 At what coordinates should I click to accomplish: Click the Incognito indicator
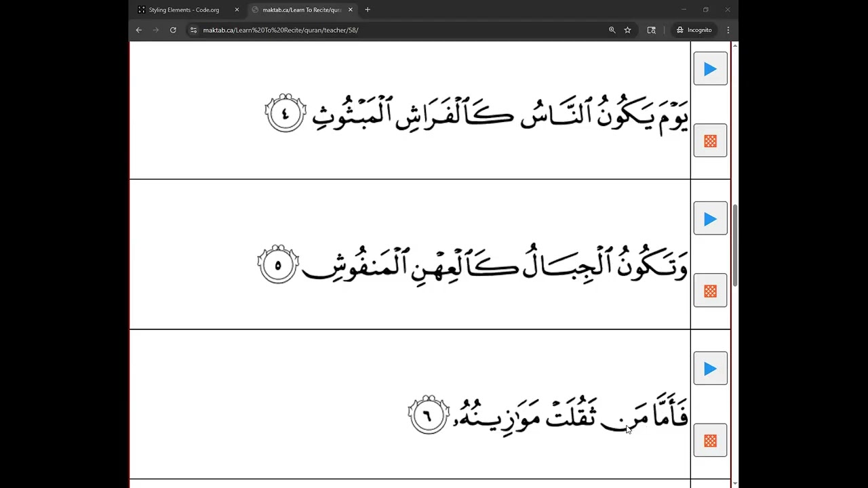click(694, 30)
